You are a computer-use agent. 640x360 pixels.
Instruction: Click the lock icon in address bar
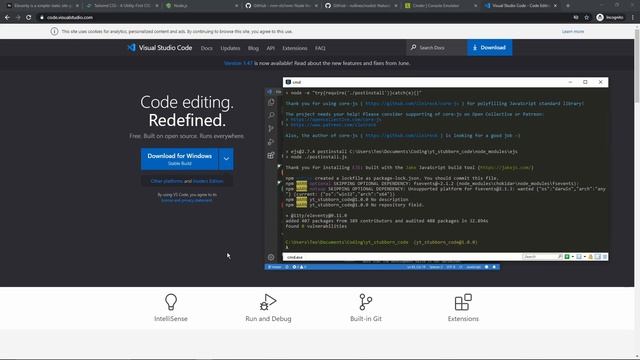coord(42,18)
